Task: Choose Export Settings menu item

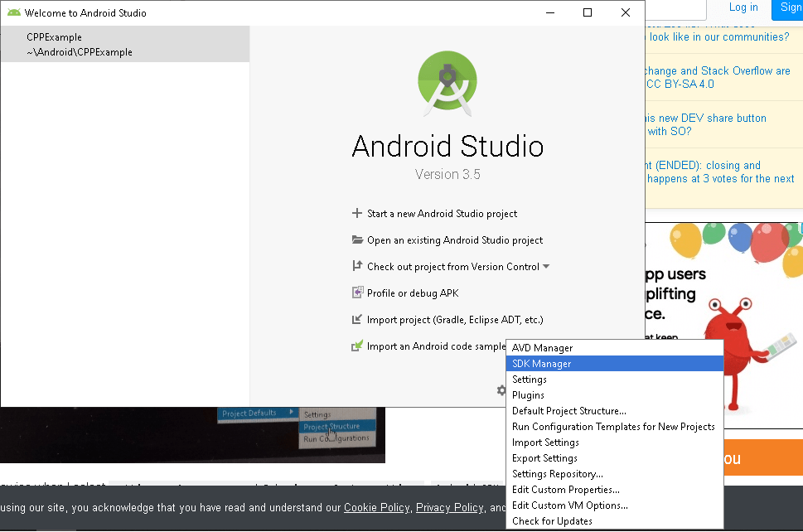Action: point(615,458)
